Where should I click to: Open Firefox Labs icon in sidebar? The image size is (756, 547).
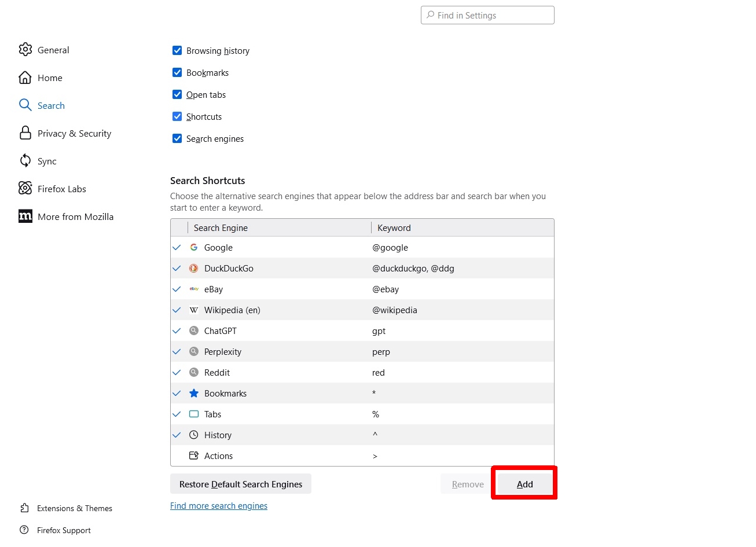25,189
